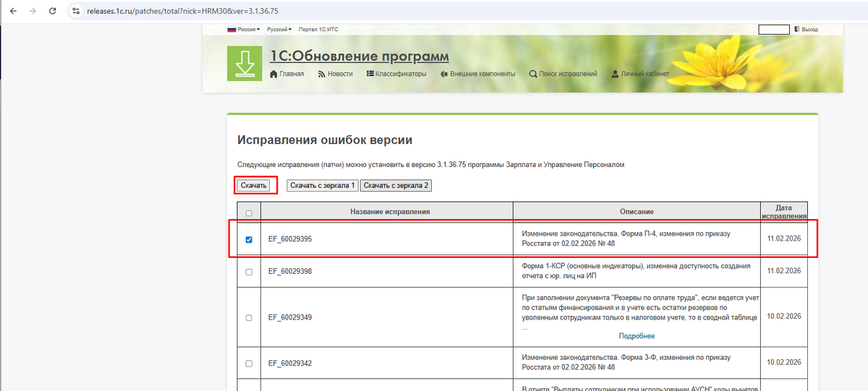Open the 1С:Обновление программ title link
Viewport: 868px width, 391px height.
[x=359, y=56]
